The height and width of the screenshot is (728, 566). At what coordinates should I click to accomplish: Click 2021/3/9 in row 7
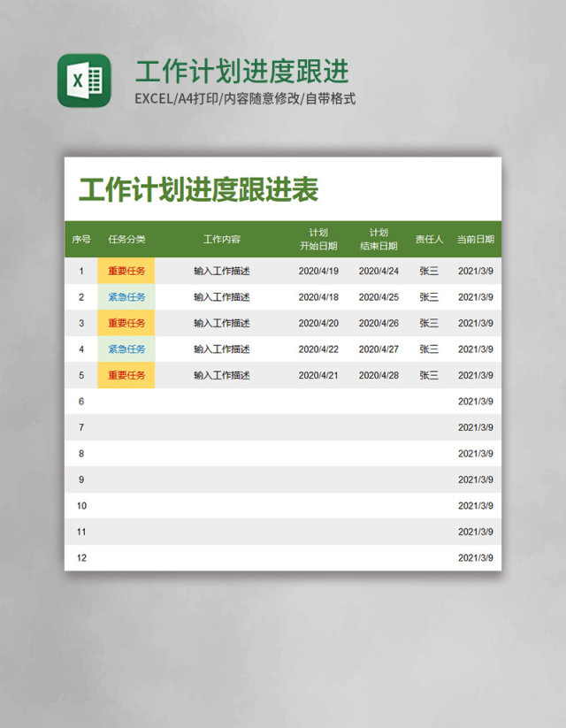coord(476,427)
